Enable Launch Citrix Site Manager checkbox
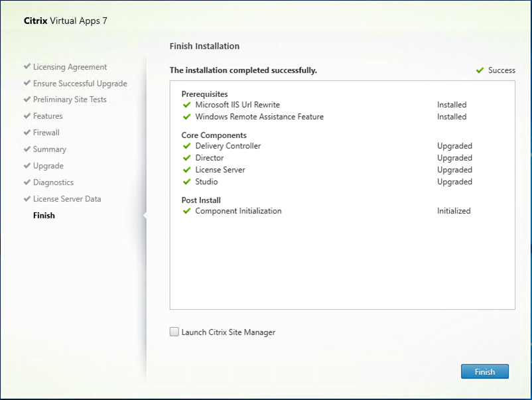Viewport: 532px width, 400px height. [174, 332]
